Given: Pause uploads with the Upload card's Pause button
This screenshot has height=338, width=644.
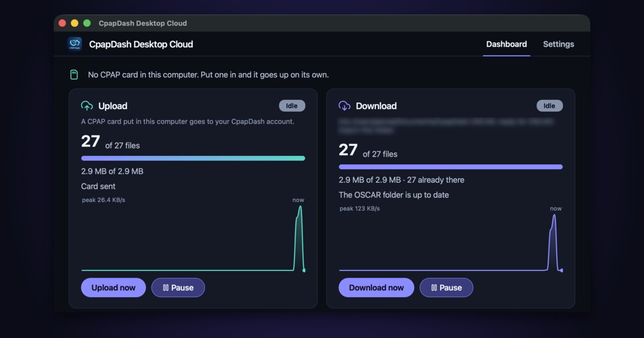Looking at the screenshot, I should click(178, 288).
